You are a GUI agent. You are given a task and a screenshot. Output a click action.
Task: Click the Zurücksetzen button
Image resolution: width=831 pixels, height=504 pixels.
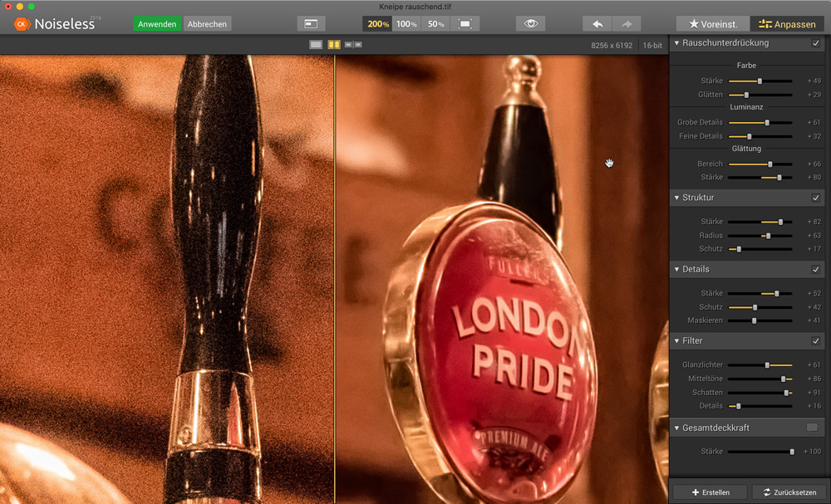(x=789, y=492)
